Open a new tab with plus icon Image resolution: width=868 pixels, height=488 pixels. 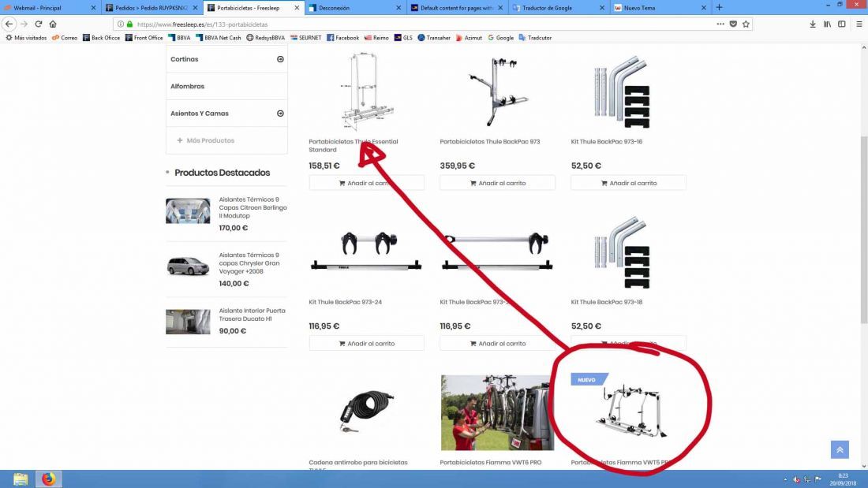719,7
